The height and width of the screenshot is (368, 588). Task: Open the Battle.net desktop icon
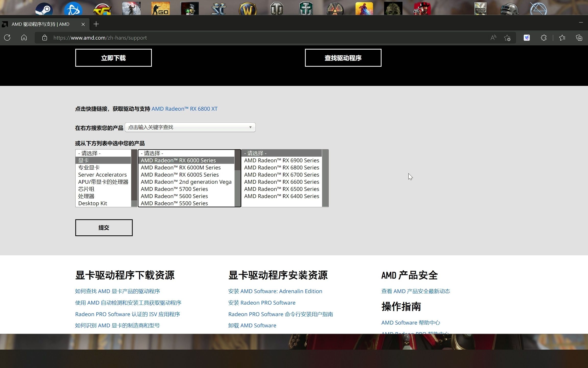[73, 8]
